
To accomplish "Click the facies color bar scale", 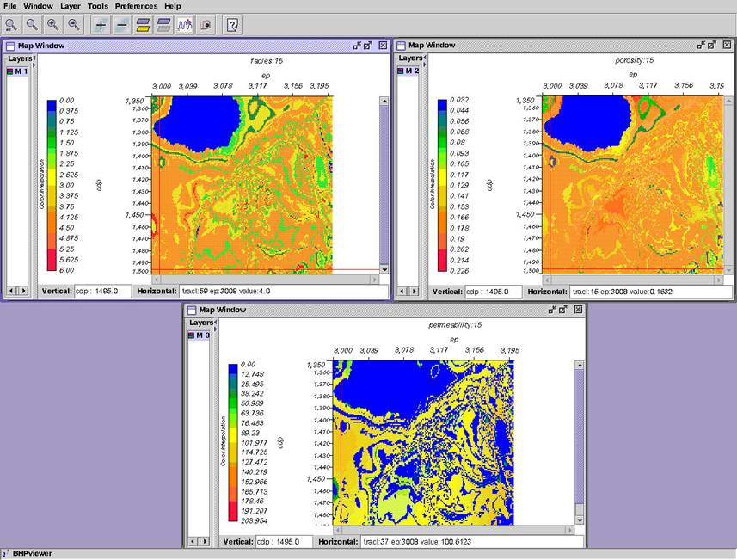I will pos(52,185).
